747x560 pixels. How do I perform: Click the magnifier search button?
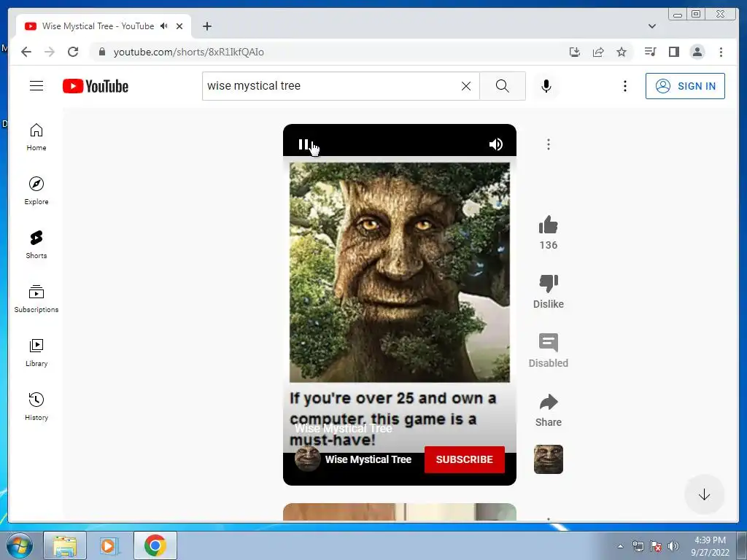pos(502,86)
